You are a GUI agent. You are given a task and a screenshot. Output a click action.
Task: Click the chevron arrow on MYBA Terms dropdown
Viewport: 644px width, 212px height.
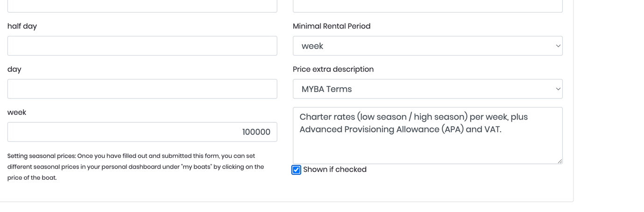click(558, 89)
